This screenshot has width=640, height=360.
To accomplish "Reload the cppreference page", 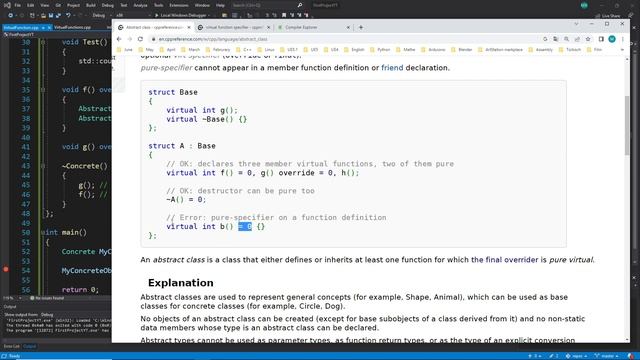I will [x=140, y=39].
